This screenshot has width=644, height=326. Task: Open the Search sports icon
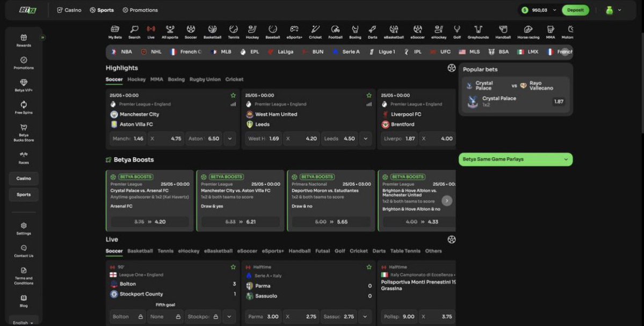[x=134, y=32]
